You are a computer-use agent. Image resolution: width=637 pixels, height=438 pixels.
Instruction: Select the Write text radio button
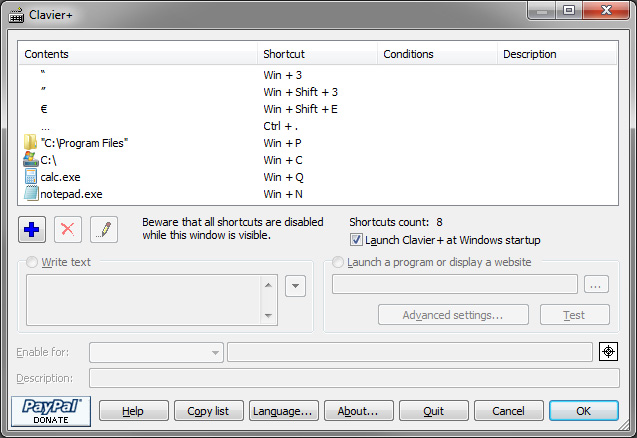coord(33,262)
